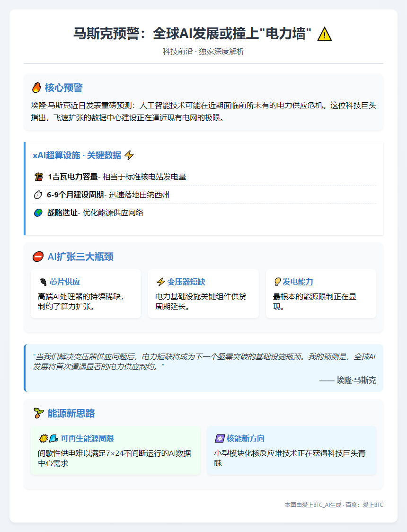Click the text 1吉瓦电力容量

click(73, 177)
